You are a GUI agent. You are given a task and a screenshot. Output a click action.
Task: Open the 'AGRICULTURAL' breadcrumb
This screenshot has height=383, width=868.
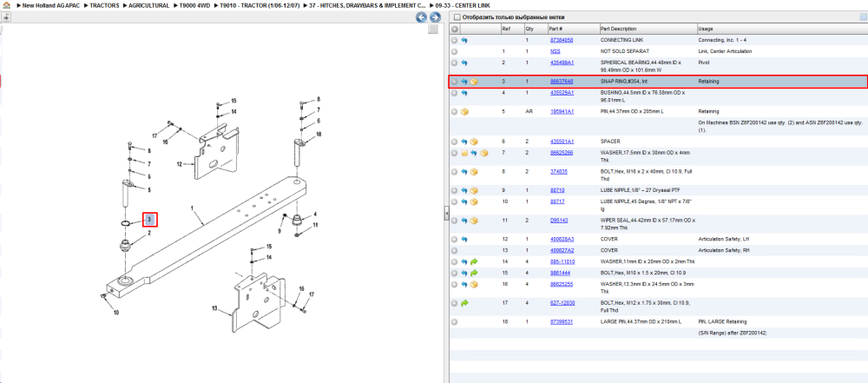pyautogui.click(x=149, y=5)
